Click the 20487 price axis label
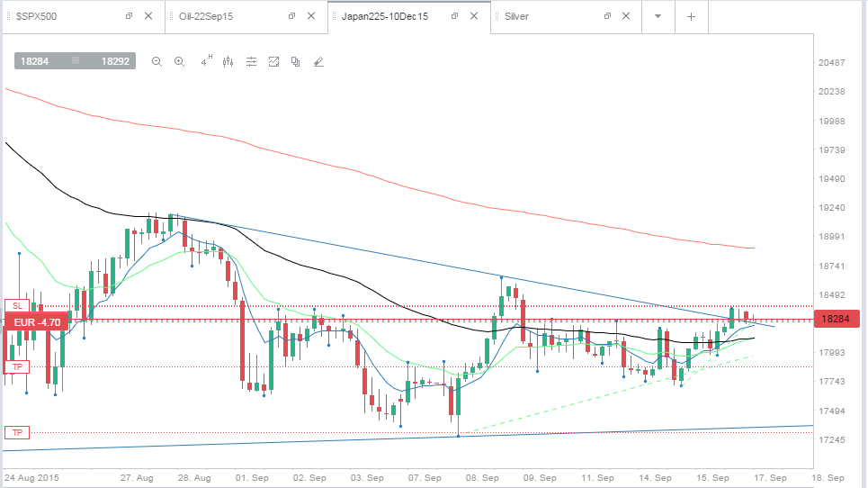868x488 pixels. click(831, 63)
